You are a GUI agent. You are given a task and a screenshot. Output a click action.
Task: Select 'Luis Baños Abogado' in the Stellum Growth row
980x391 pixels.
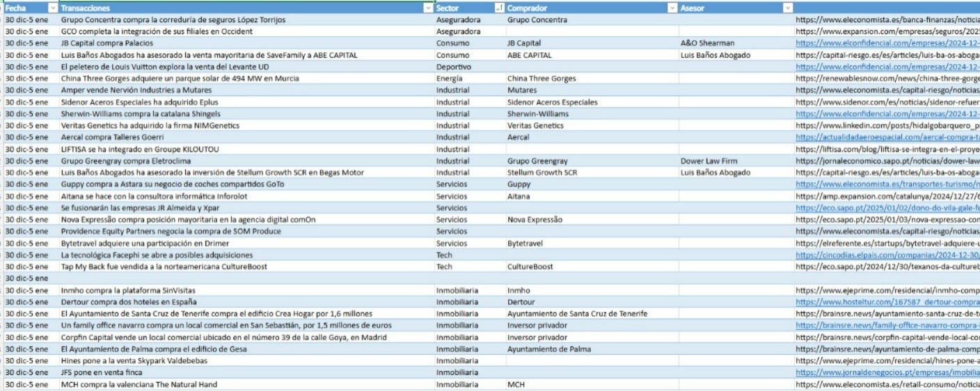[736, 173]
